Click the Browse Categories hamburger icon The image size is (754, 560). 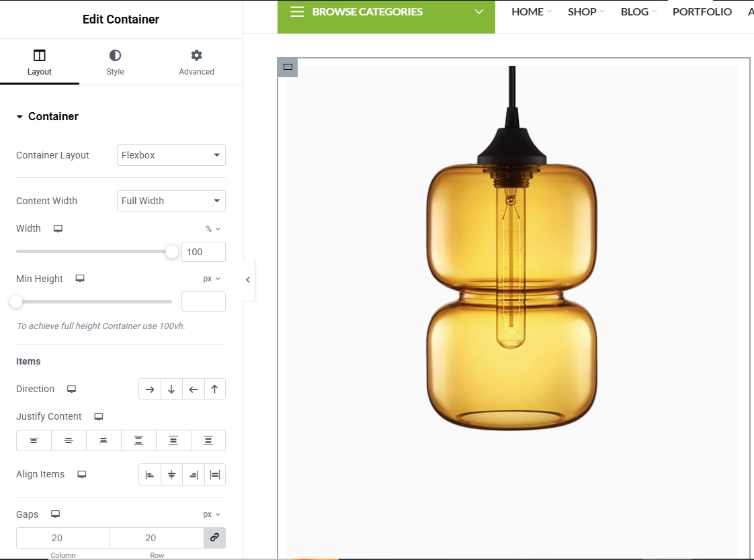297,11
